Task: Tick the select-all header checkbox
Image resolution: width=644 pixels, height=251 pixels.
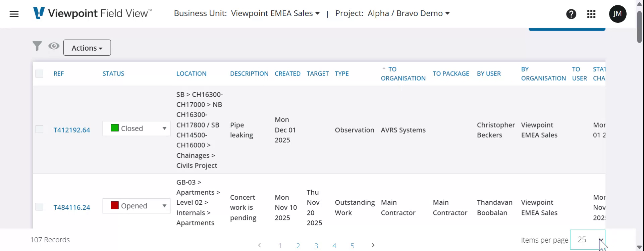Action: coord(40,73)
